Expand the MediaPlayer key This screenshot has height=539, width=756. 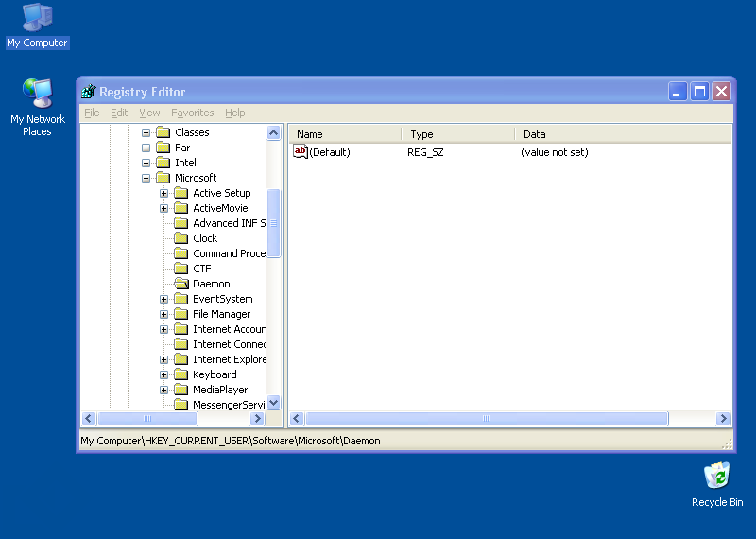coord(163,390)
